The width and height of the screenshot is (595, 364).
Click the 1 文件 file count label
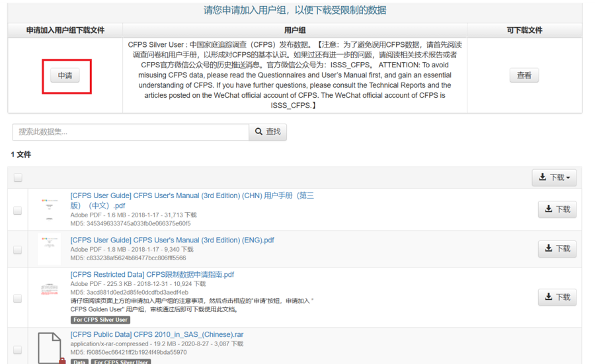coord(21,155)
